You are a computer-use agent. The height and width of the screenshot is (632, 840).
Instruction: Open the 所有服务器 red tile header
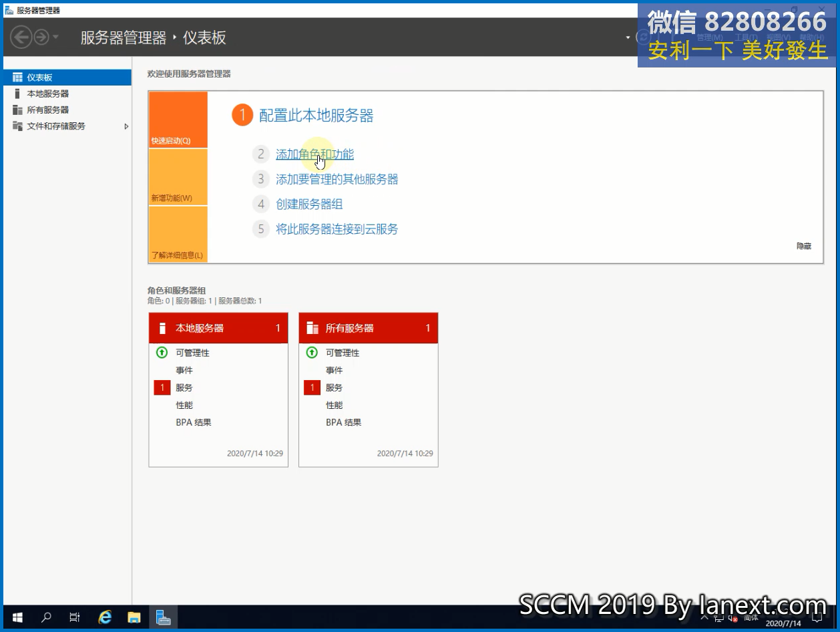(369, 328)
